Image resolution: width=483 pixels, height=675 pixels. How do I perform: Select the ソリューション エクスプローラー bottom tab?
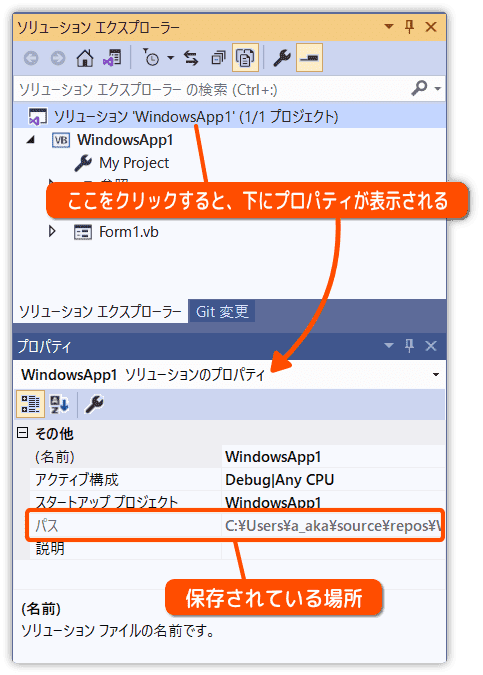pos(100,311)
